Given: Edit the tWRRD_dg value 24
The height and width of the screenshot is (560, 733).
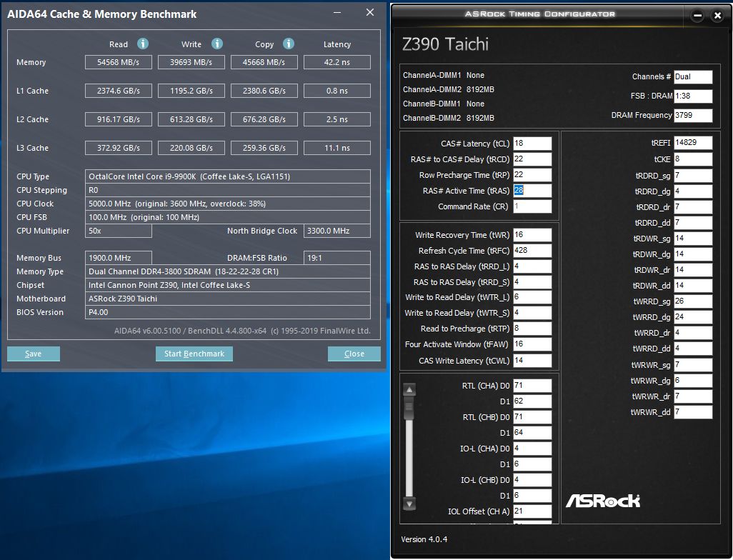Looking at the screenshot, I should 693,317.
